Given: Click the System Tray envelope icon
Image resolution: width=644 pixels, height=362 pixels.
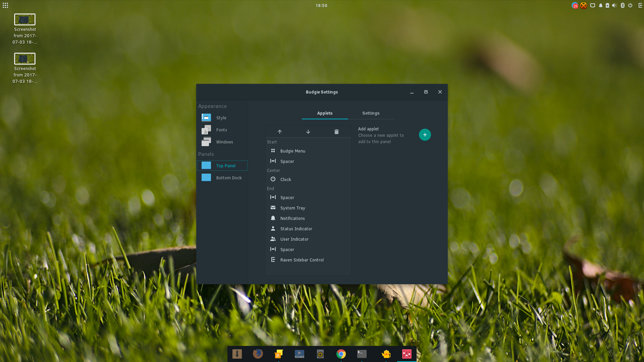Looking at the screenshot, I should (273, 208).
